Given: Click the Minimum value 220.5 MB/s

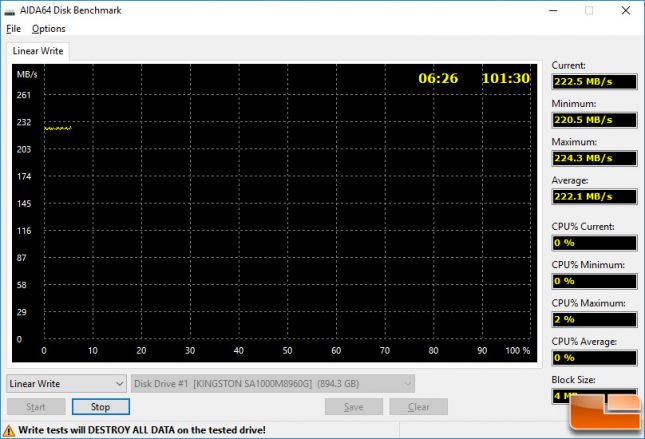Looking at the screenshot, I should click(594, 120).
